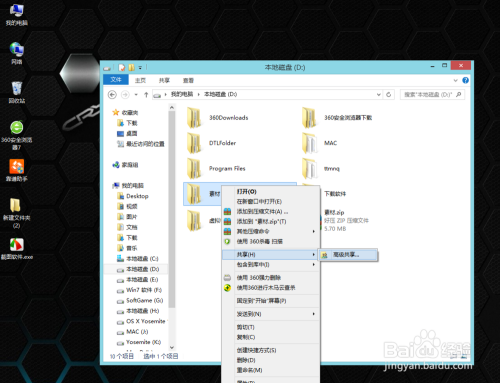Click 添加到 "素材.zip"(T) menu entry
This screenshot has width=500, height=383.
coord(270,222)
